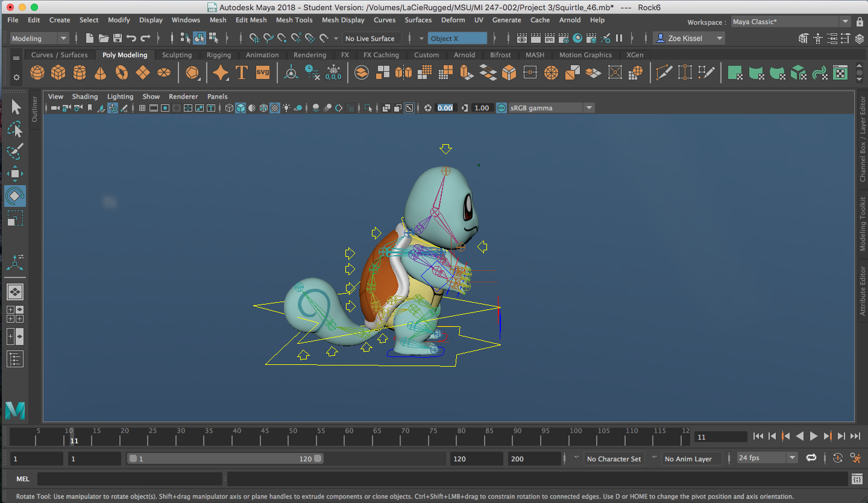Toggle loop playback mode icon
The height and width of the screenshot is (503, 868).
(811, 458)
